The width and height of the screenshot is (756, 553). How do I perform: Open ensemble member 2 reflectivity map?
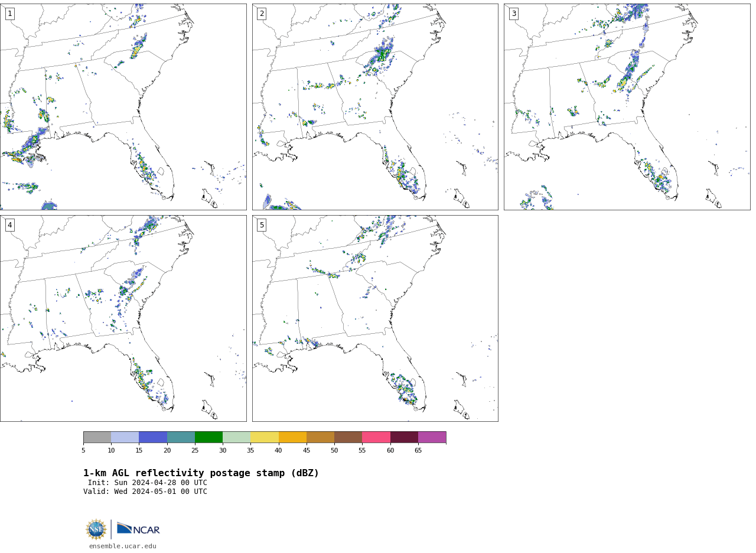coord(375,107)
